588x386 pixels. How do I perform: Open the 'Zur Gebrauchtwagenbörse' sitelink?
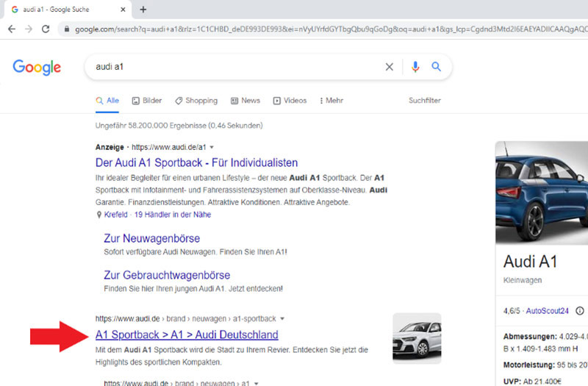click(167, 275)
